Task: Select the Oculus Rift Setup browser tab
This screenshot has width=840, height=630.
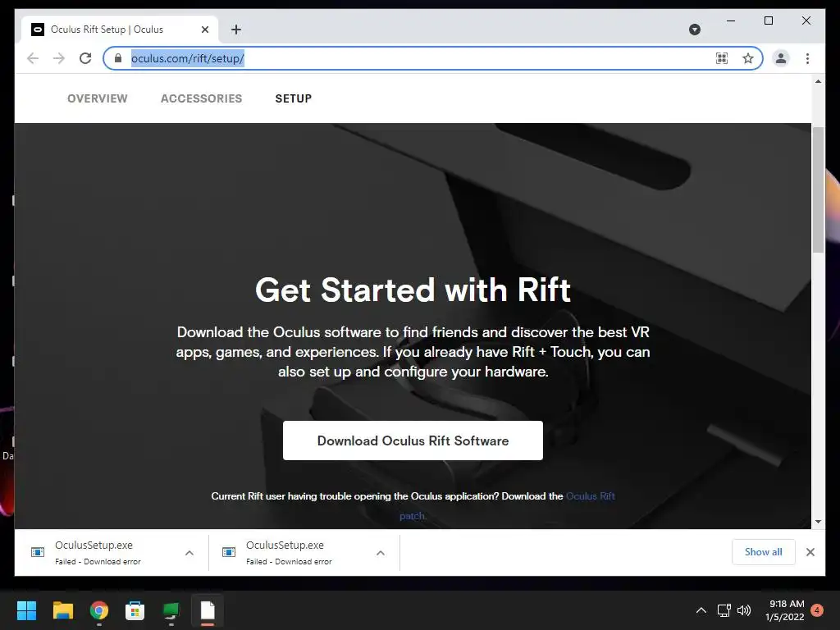Action: 120,30
